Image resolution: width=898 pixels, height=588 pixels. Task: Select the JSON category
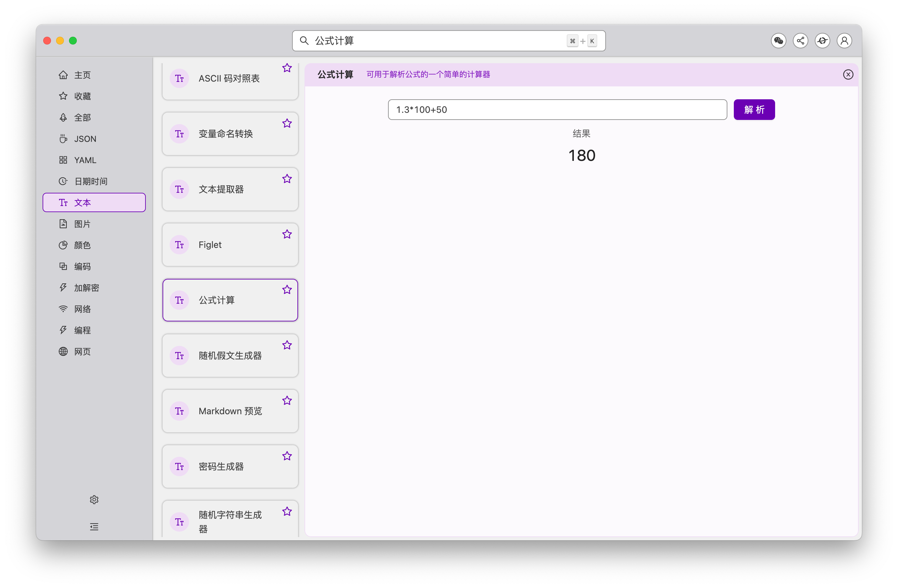point(94,139)
